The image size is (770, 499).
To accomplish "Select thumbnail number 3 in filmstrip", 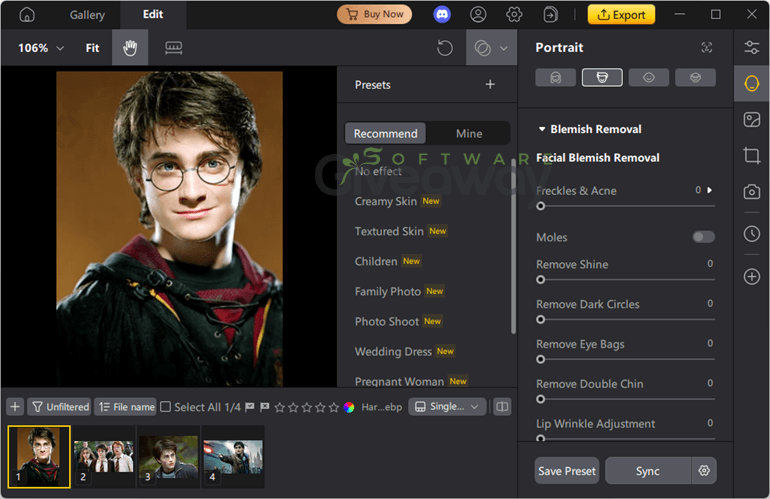I will 168,457.
